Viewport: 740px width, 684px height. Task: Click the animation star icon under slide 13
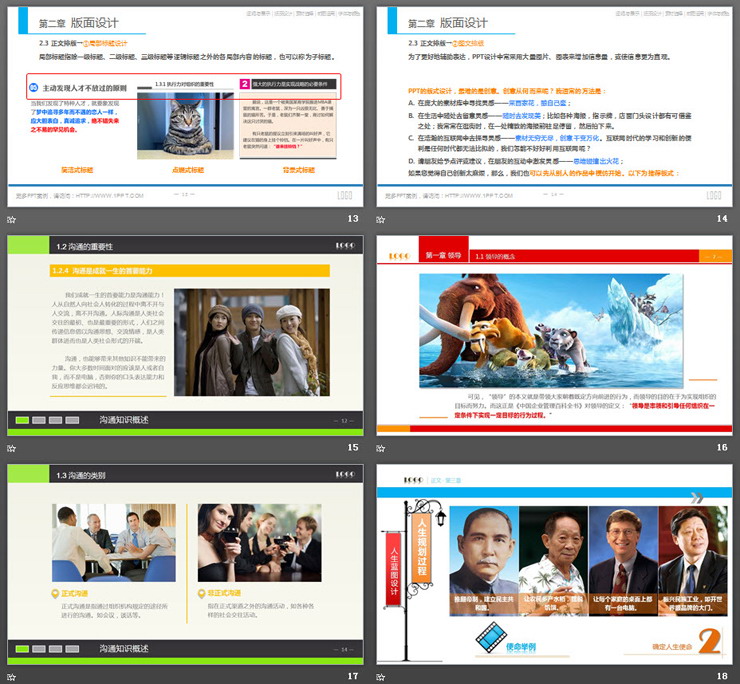12,220
